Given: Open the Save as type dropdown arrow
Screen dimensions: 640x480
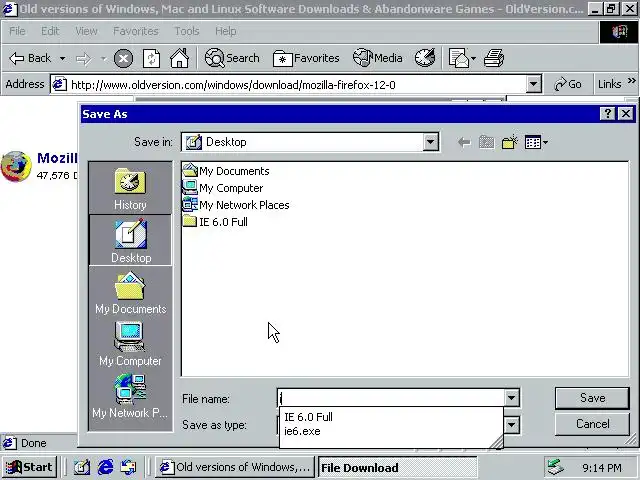Looking at the screenshot, I should 511,424.
